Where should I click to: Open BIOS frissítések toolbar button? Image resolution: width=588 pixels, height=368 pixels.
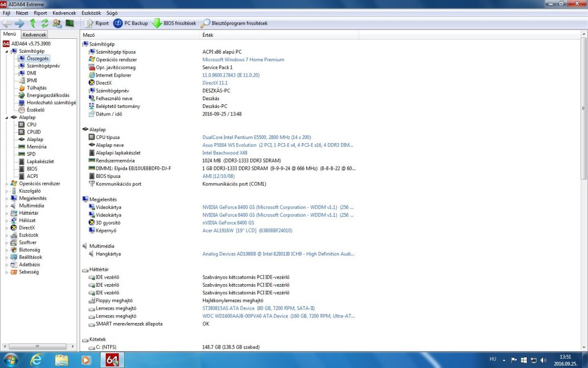[x=175, y=24]
